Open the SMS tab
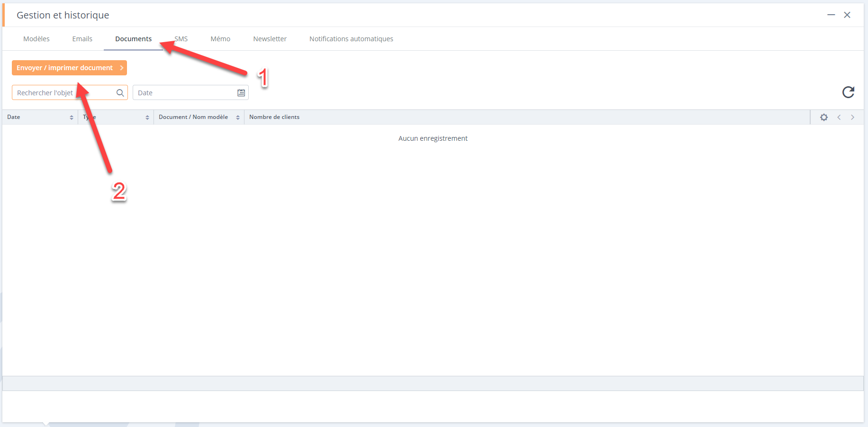The image size is (868, 427). [x=181, y=39]
